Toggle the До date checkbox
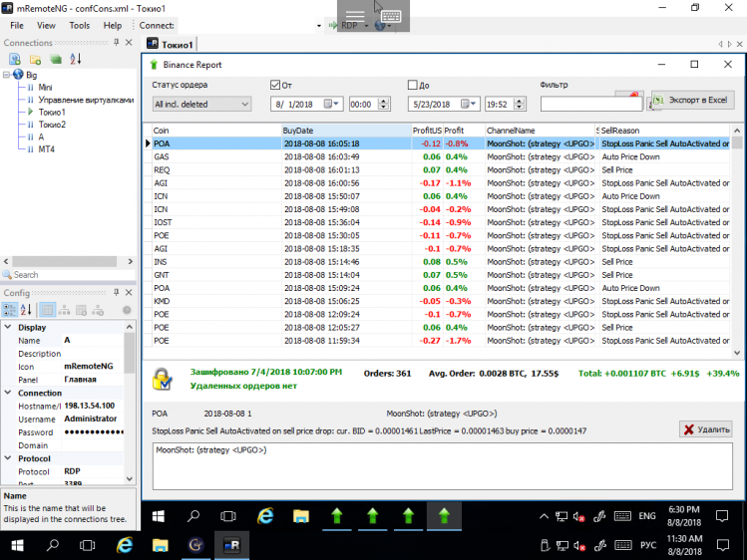 (x=413, y=85)
